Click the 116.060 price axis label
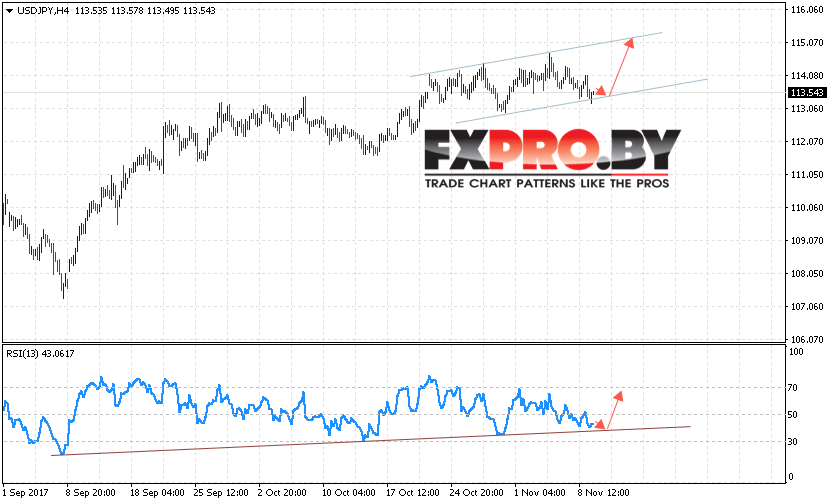828x504 pixels. pyautogui.click(x=807, y=10)
